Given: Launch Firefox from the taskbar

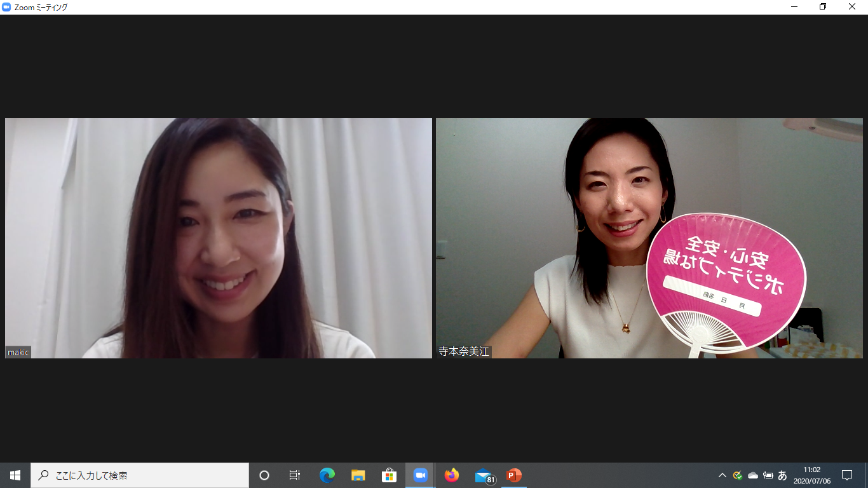Looking at the screenshot, I should [x=452, y=475].
